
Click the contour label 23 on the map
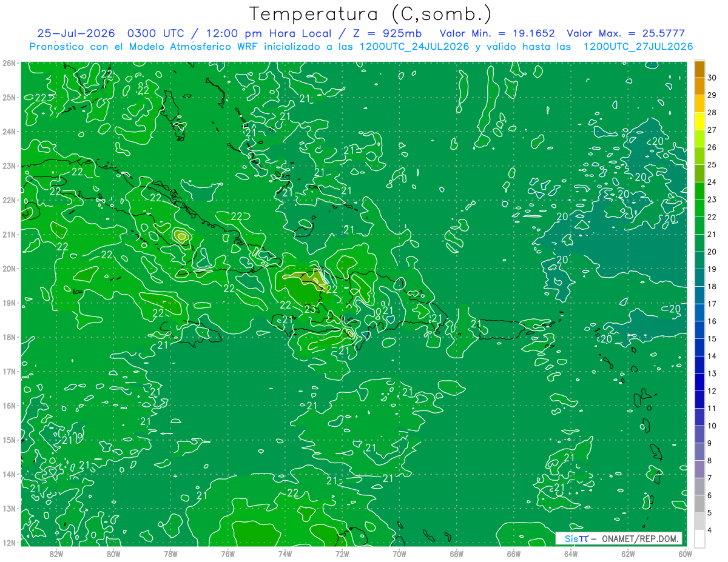309,309
